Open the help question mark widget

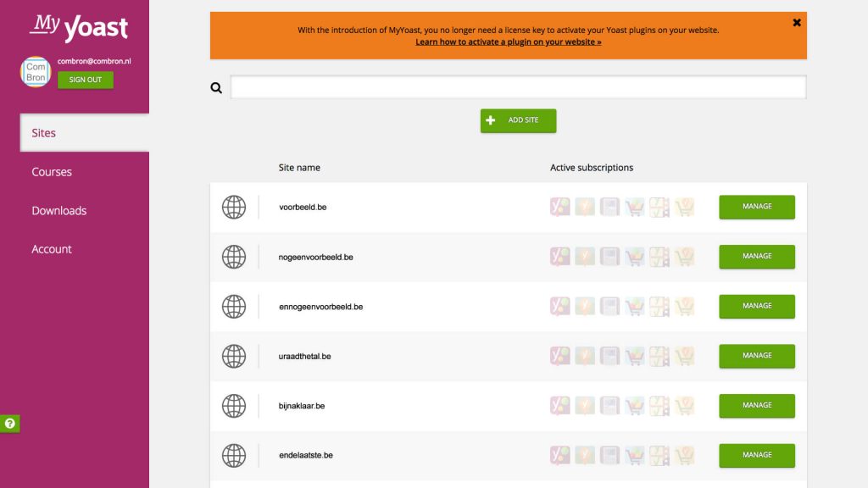[x=10, y=424]
